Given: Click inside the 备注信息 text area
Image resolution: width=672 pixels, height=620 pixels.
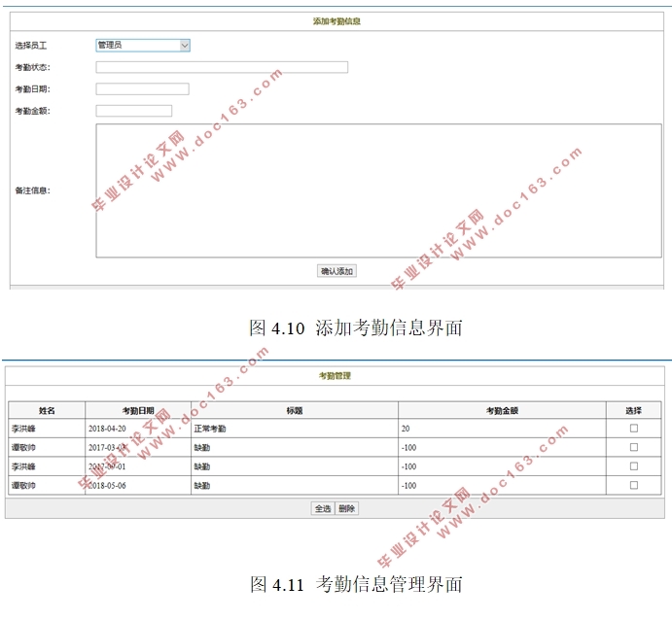Looking at the screenshot, I should (378, 190).
